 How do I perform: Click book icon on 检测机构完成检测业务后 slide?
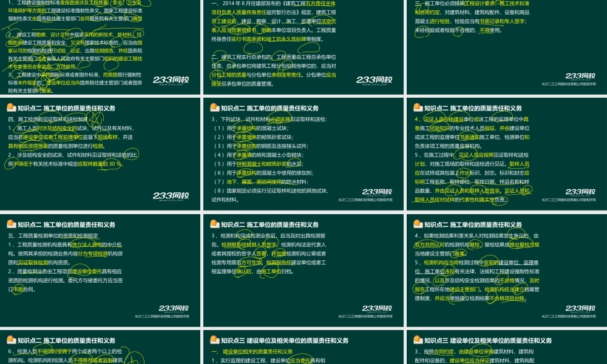point(214,224)
